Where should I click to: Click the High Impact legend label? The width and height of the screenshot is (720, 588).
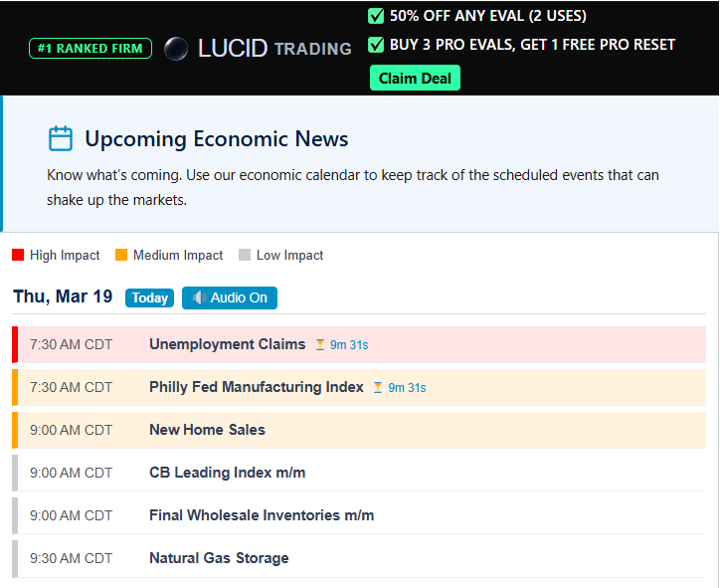click(x=65, y=255)
